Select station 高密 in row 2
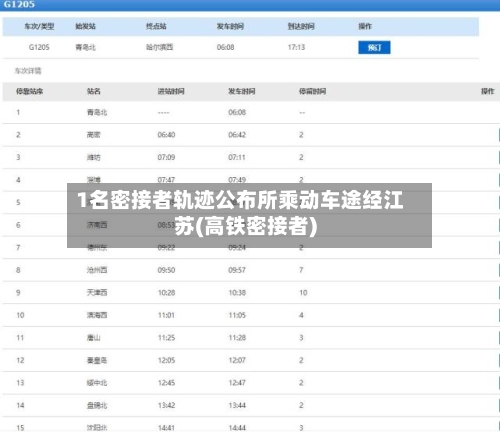 pyautogui.click(x=94, y=135)
